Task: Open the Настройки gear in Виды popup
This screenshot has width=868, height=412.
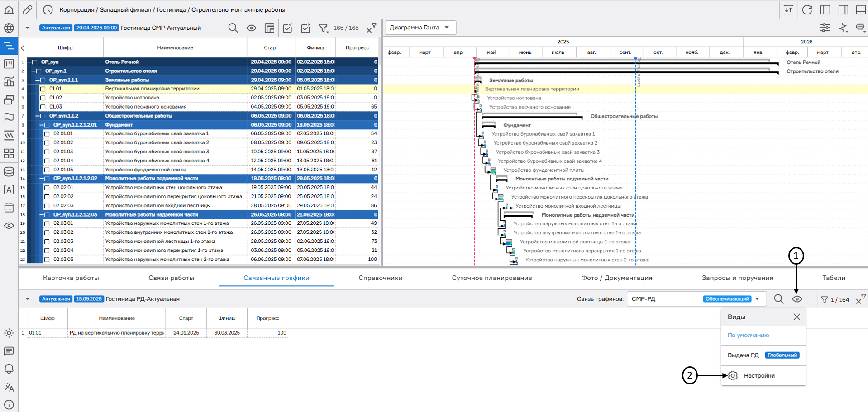Action: (733, 375)
